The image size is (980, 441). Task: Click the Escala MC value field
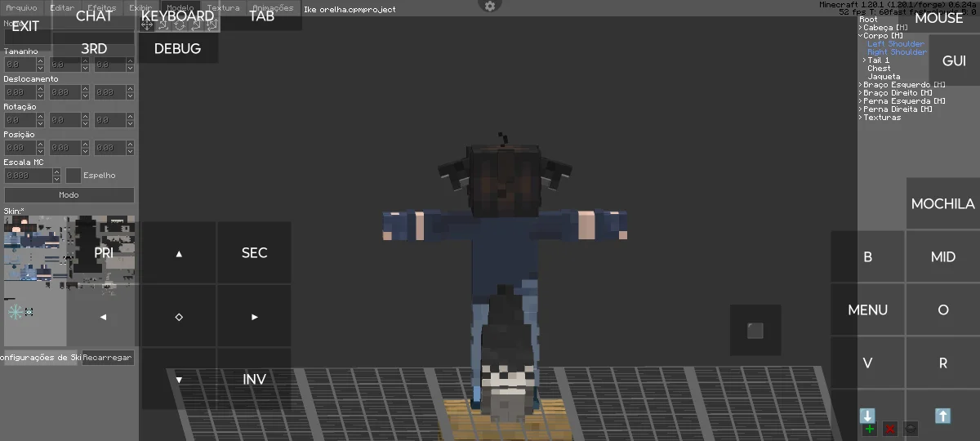[28, 175]
